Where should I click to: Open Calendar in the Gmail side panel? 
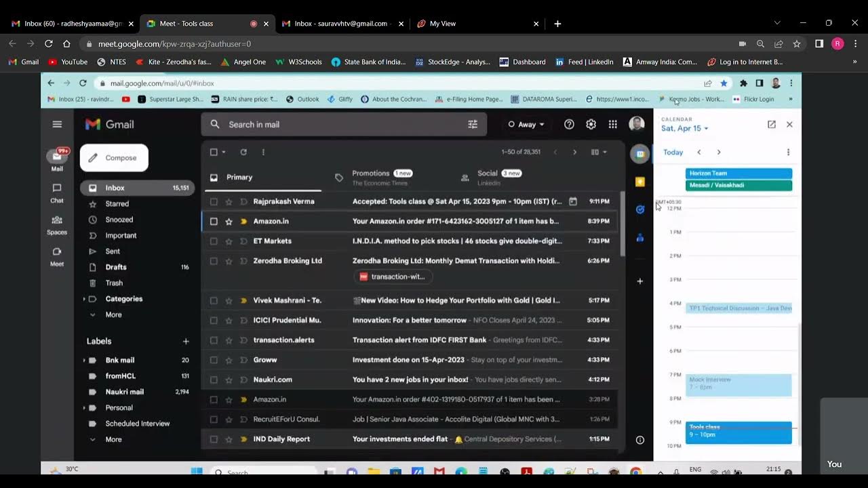(x=639, y=154)
